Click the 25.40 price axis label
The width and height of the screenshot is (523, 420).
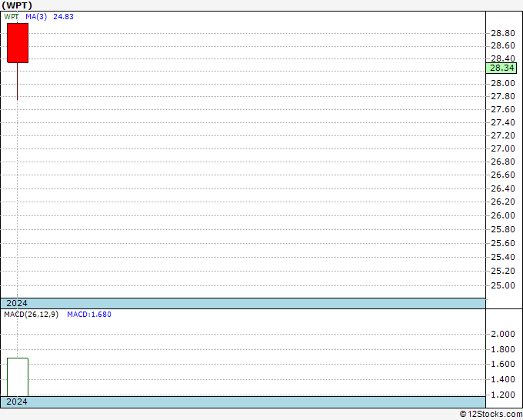(503, 257)
